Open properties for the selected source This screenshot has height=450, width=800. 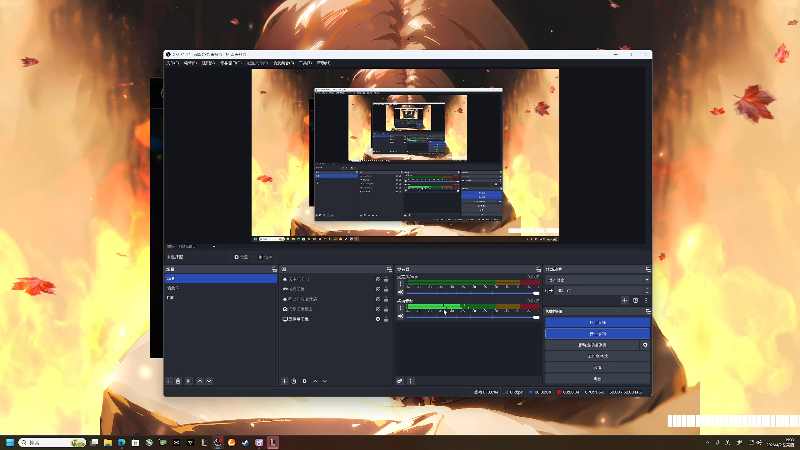[304, 381]
